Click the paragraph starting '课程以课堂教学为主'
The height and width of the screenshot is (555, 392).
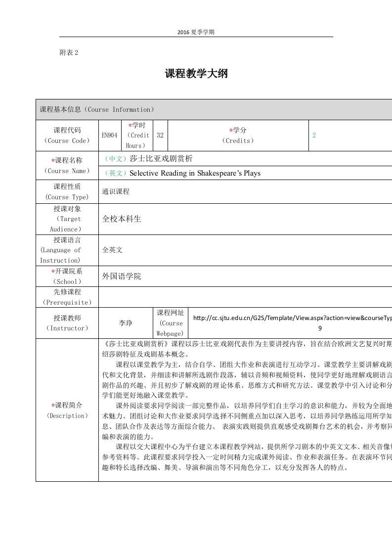point(247,380)
